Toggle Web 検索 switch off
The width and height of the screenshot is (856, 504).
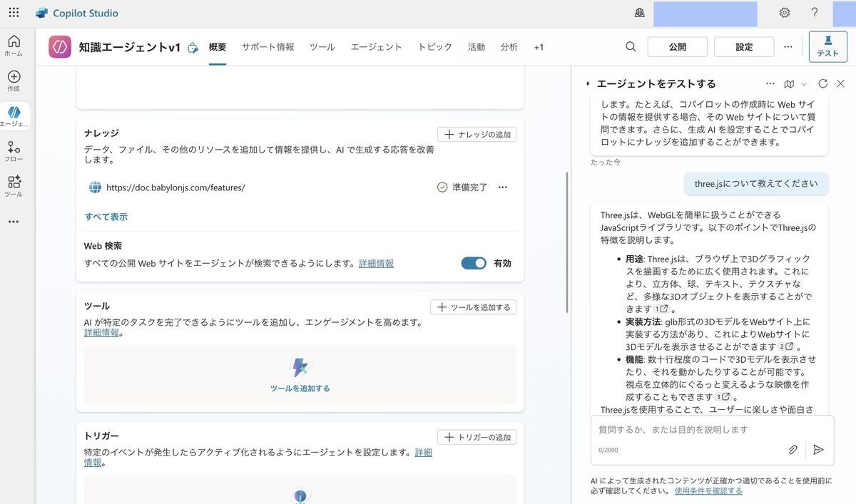point(474,263)
